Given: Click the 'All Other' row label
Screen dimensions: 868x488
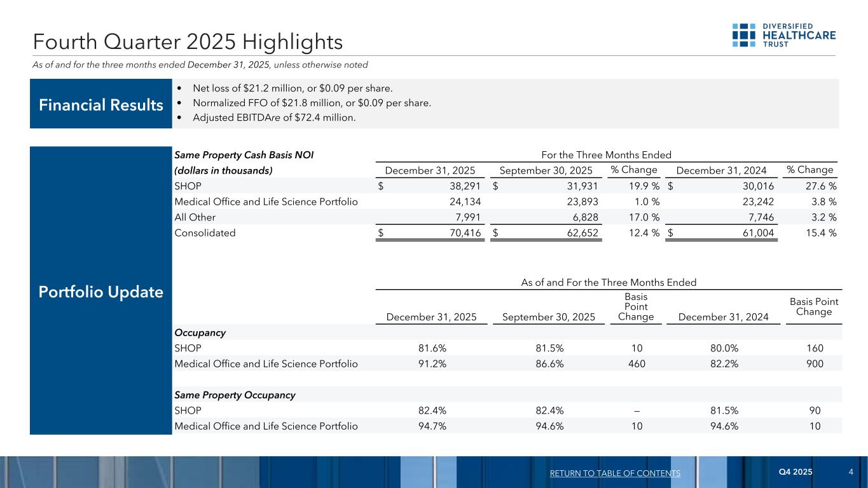Looking at the screenshot, I should tap(195, 217).
